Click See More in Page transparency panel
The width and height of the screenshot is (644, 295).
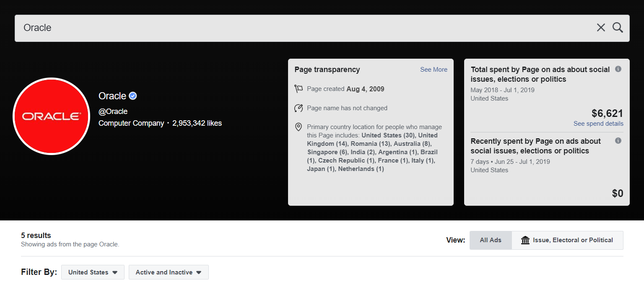click(434, 69)
